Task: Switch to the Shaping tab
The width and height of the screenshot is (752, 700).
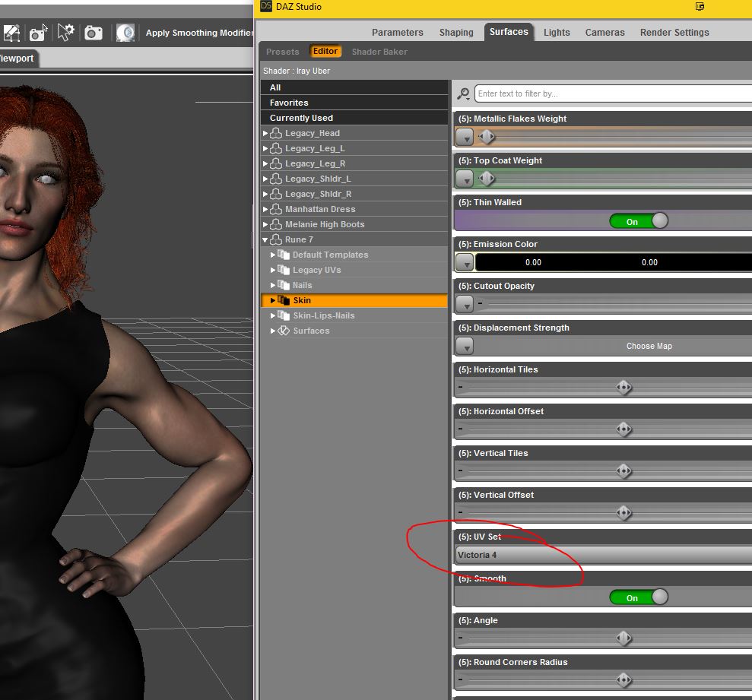Action: pyautogui.click(x=456, y=33)
